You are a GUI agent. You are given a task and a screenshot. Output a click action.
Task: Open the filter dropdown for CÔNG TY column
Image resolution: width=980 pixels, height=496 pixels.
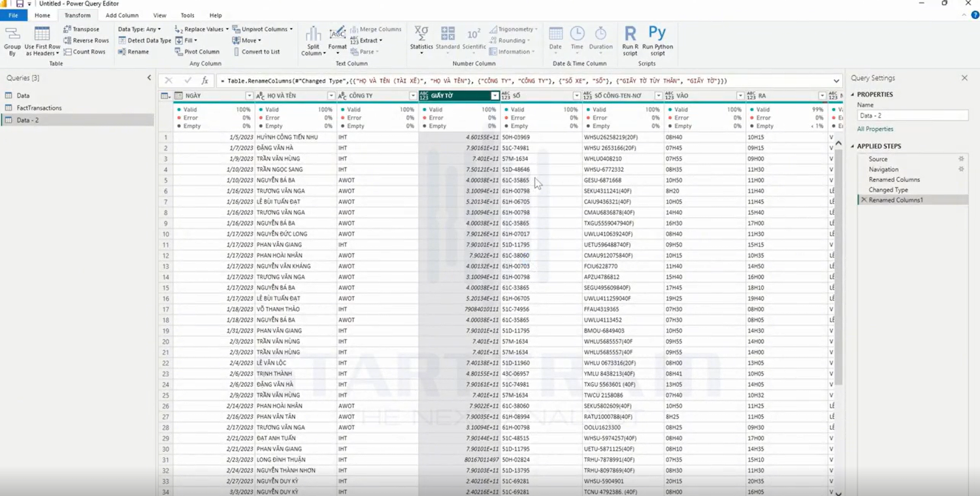(x=412, y=96)
